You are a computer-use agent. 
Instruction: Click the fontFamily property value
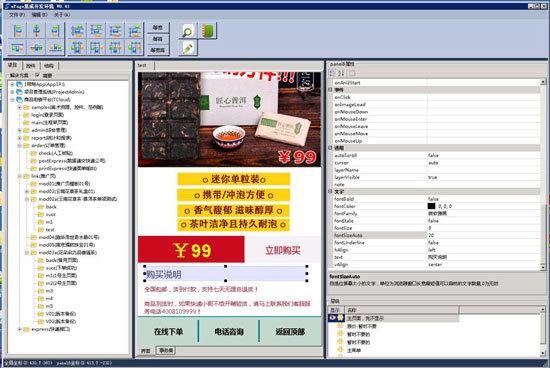438,213
